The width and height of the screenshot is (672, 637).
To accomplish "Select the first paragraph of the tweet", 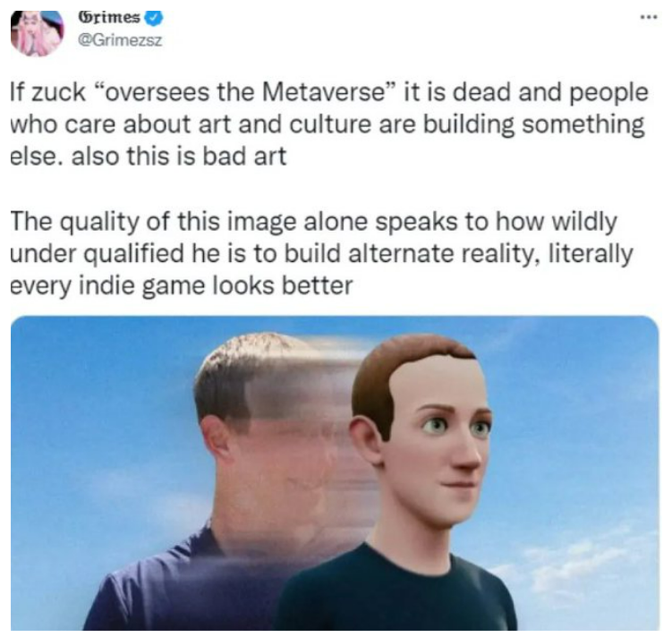I will coord(329,124).
